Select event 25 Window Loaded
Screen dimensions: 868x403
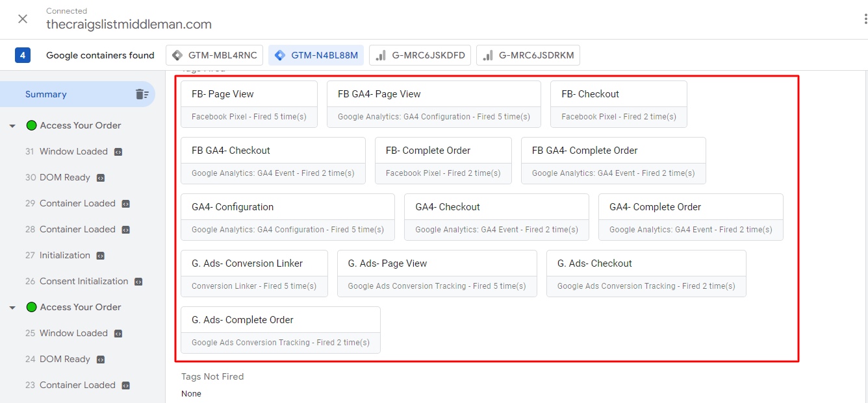click(73, 333)
